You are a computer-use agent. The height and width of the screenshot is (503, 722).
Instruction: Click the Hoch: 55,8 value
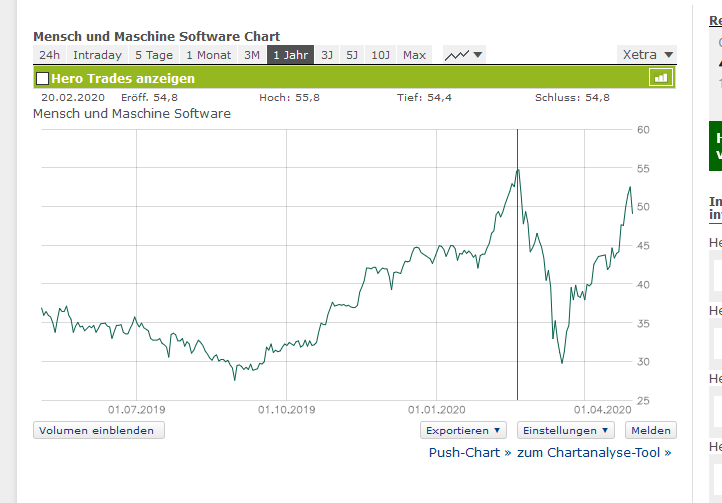(289, 97)
